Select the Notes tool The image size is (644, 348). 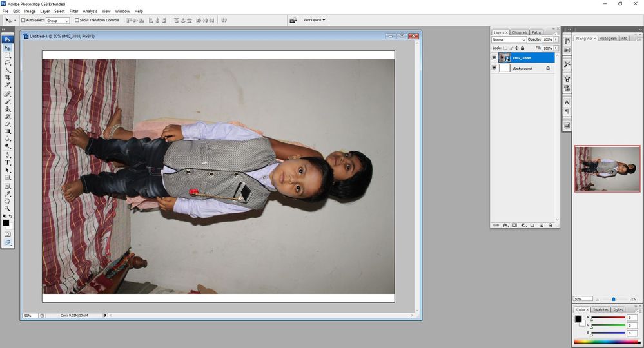pos(7,187)
